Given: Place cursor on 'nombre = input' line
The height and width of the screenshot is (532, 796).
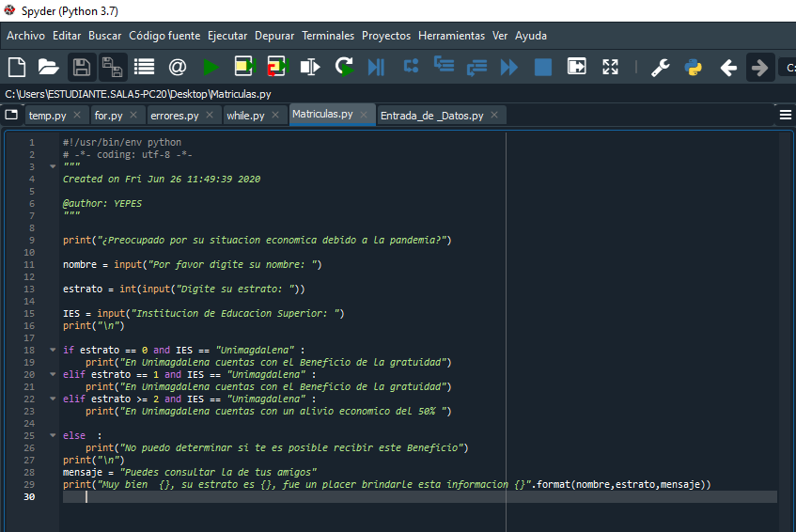Looking at the screenshot, I should [x=193, y=264].
